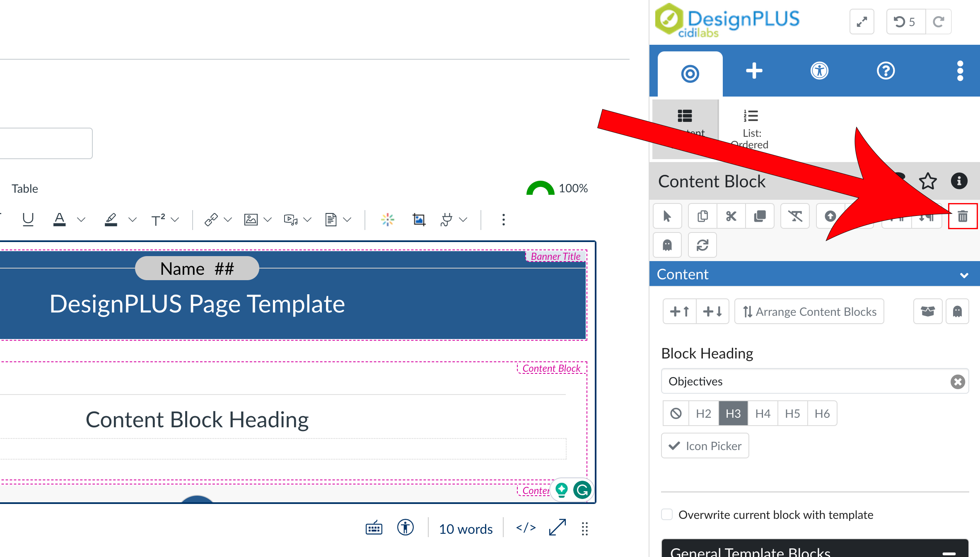
Task: Click Icon Picker under Block Heading
Action: (x=705, y=446)
